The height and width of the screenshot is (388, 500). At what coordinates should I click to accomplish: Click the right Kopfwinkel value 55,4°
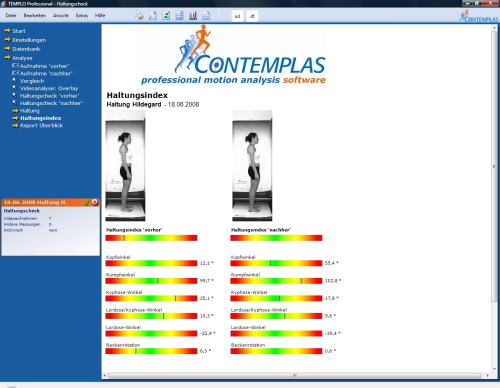pos(332,263)
